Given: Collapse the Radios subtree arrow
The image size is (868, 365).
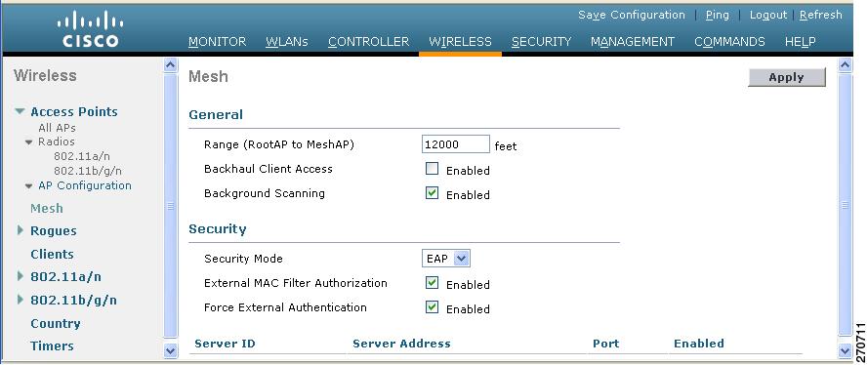Looking at the screenshot, I should tap(28, 142).
